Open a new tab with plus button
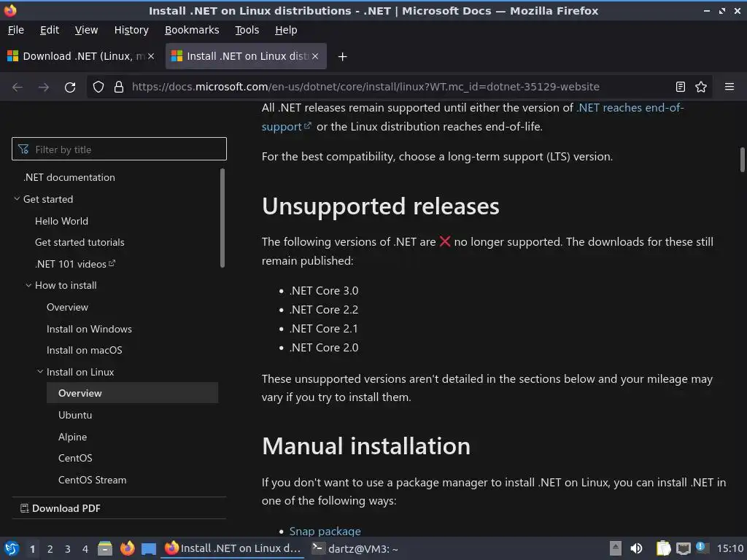Image resolution: width=747 pixels, height=560 pixels. (x=342, y=57)
